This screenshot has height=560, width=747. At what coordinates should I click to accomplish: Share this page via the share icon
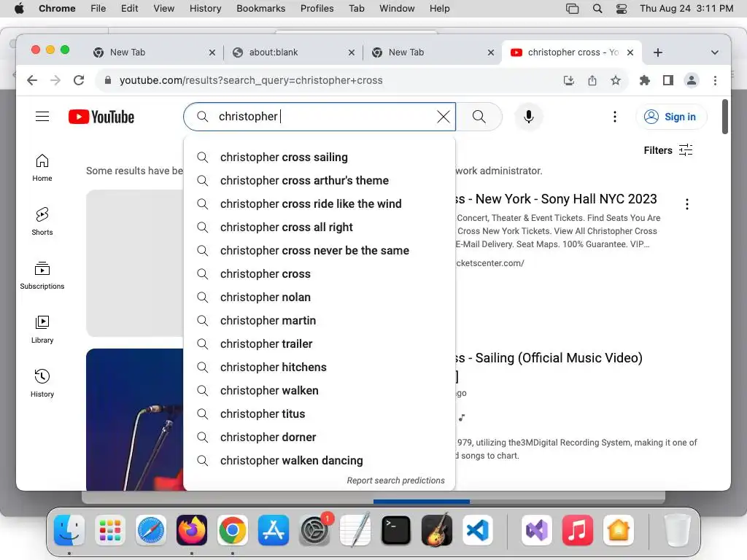tap(592, 80)
